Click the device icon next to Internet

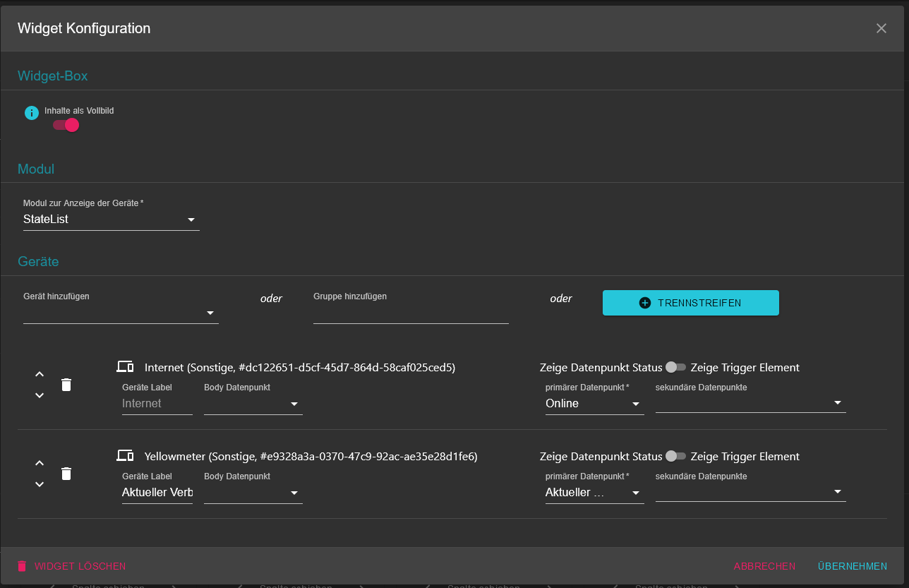[125, 366]
